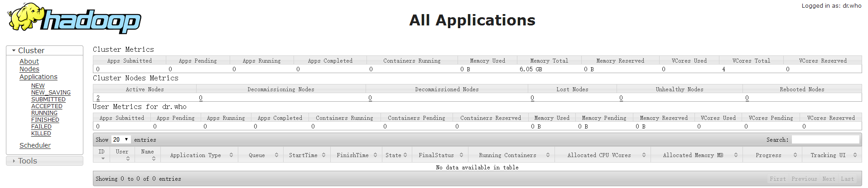Go to the Next table page

(x=829, y=179)
